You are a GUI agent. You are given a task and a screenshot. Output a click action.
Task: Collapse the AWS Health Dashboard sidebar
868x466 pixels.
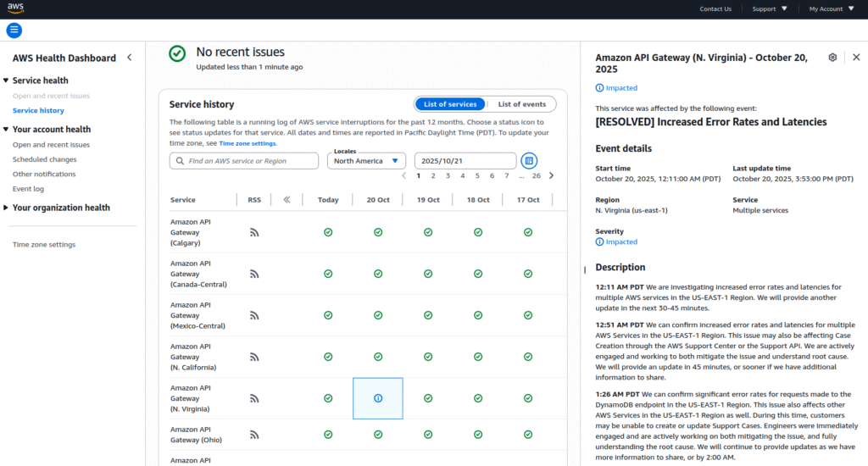[130, 58]
